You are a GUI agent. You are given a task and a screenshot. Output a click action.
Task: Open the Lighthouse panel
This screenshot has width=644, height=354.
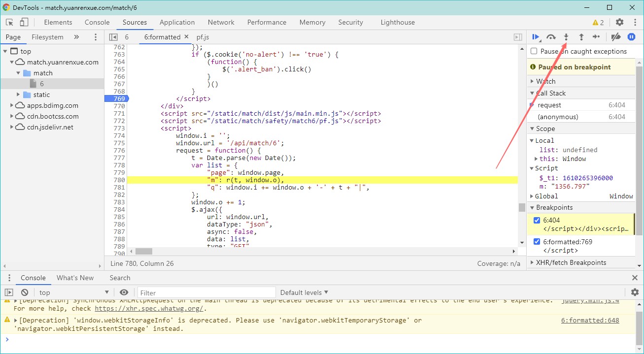tap(398, 22)
